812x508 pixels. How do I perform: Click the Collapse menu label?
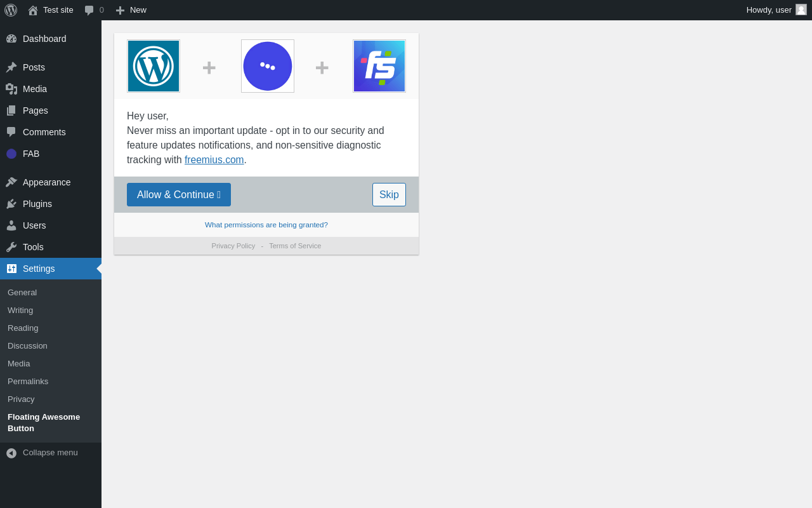[50, 453]
